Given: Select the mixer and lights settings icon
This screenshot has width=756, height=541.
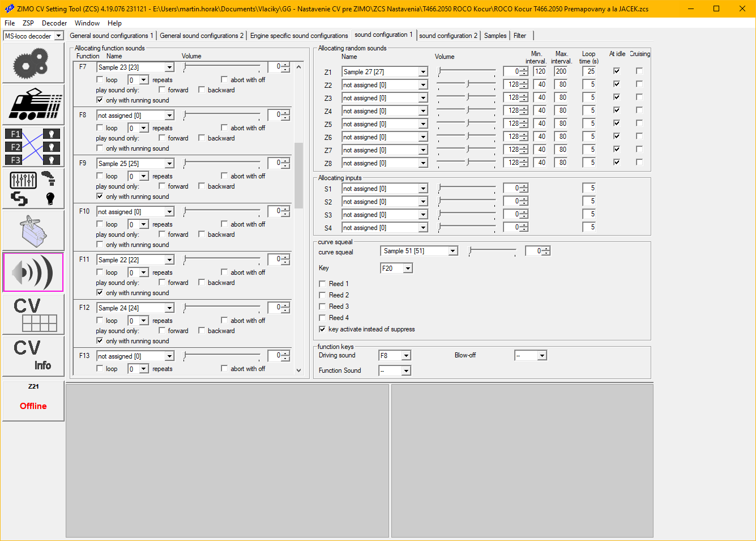Looking at the screenshot, I should point(33,188).
